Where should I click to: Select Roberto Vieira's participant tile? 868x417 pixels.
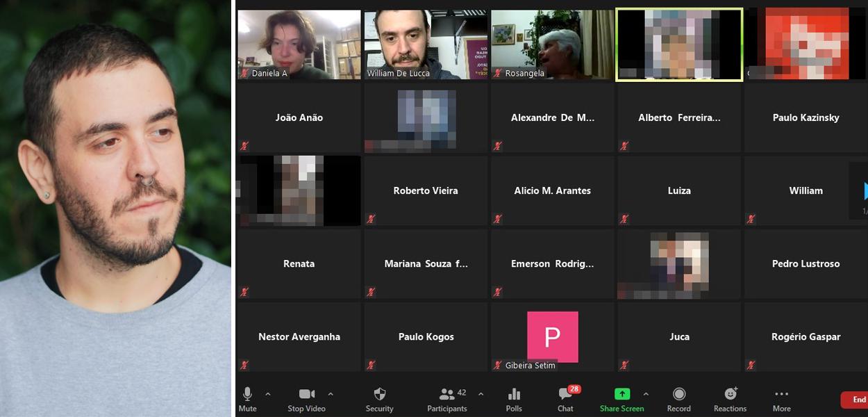point(426,190)
